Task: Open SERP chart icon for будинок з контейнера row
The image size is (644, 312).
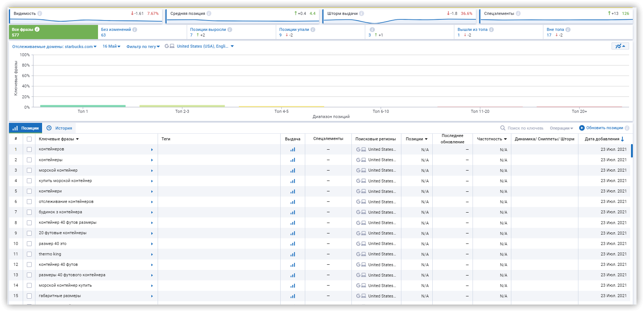Action: tap(293, 213)
